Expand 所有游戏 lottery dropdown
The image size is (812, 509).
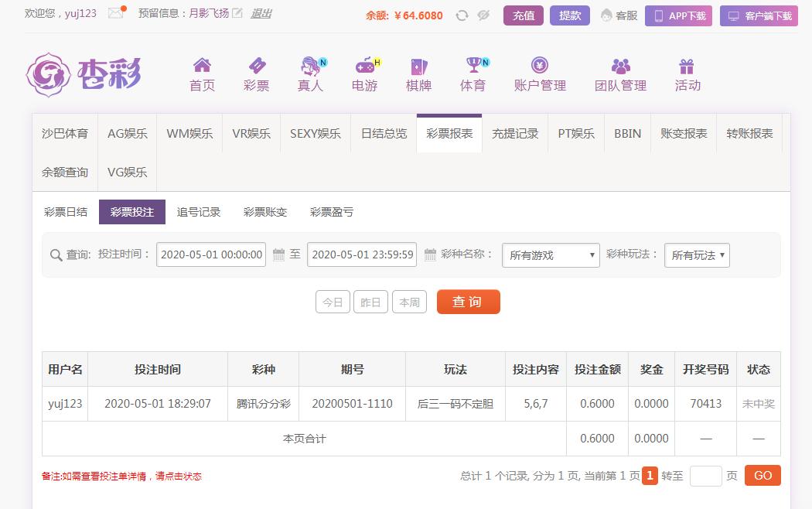click(551, 255)
